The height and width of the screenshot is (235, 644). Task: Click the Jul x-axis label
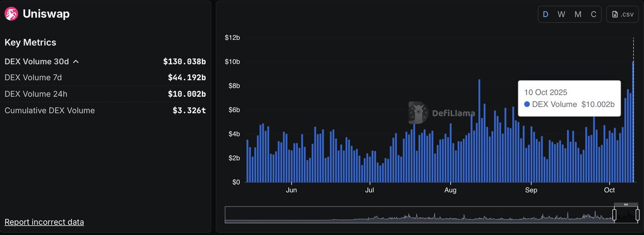tap(370, 190)
